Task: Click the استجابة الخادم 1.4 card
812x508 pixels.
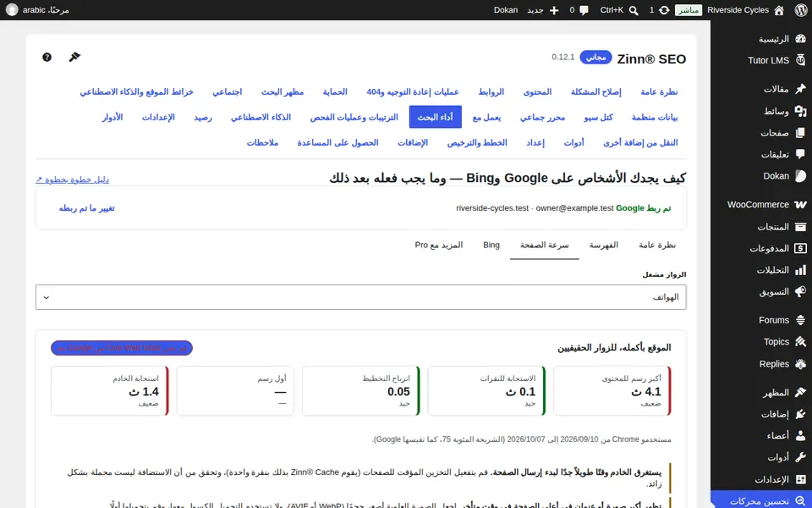Action: [110, 391]
